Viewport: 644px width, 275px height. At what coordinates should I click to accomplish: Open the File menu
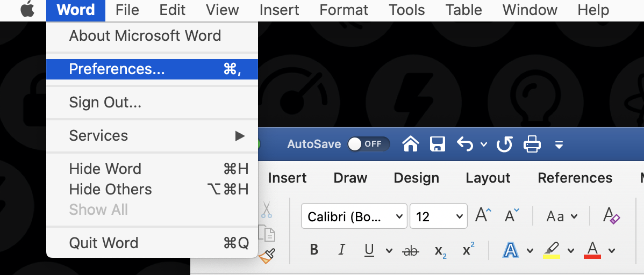click(x=127, y=10)
